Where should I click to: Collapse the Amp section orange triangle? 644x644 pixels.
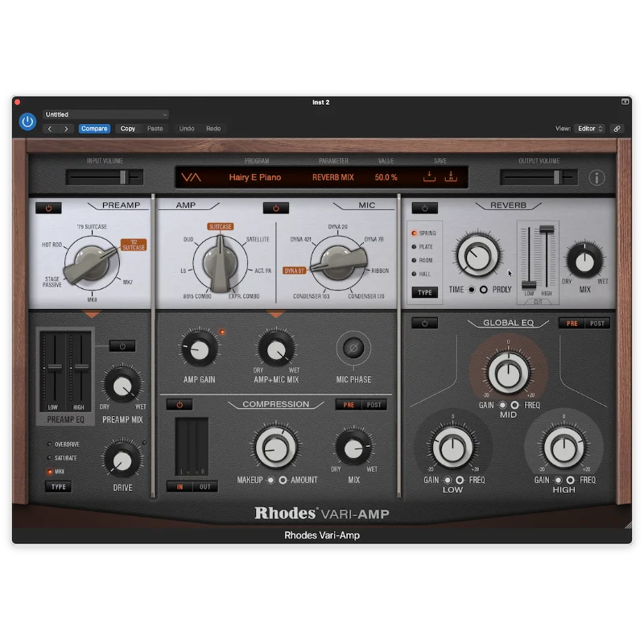pyautogui.click(x=275, y=315)
